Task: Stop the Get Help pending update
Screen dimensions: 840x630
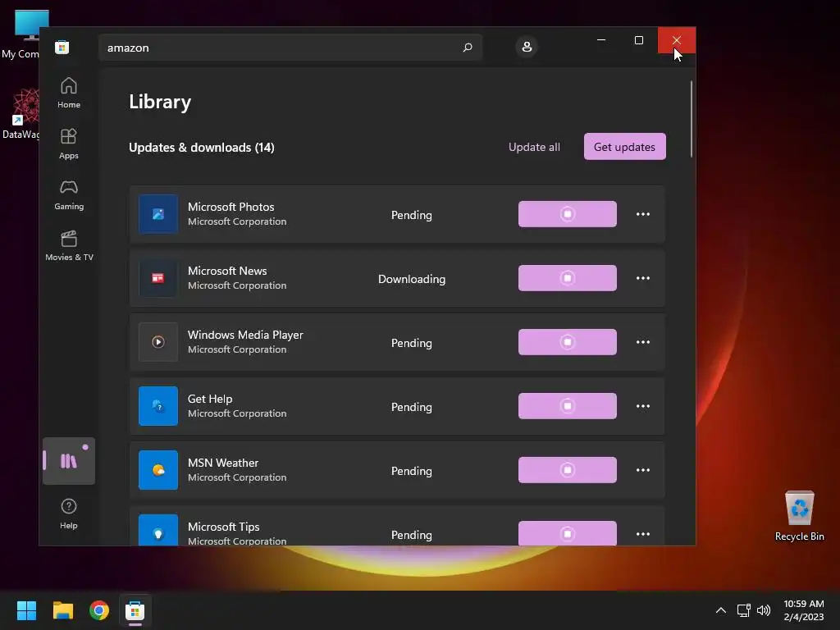Action: pyautogui.click(x=568, y=406)
